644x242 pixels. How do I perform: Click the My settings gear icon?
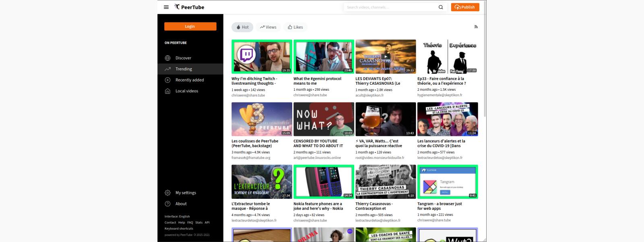coord(168,193)
